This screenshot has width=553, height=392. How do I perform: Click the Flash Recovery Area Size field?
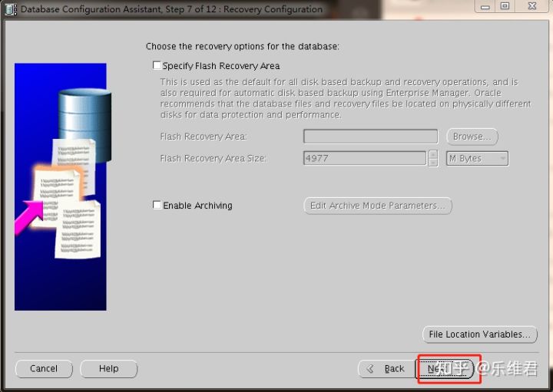pos(364,158)
